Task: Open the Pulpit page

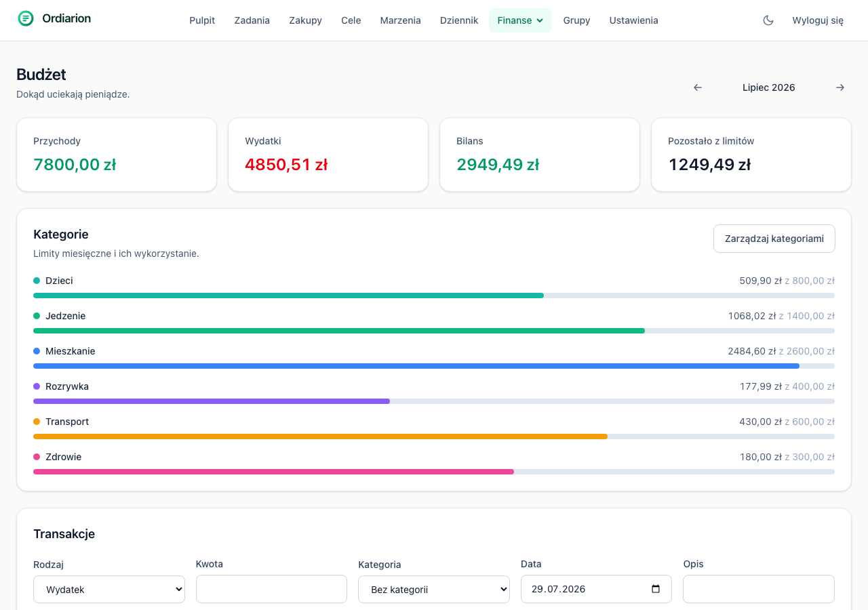Action: point(202,20)
